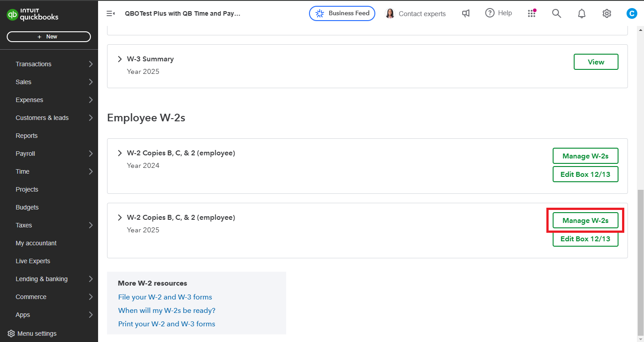Click the + New button
The width and height of the screenshot is (644, 342).
pyautogui.click(x=49, y=36)
